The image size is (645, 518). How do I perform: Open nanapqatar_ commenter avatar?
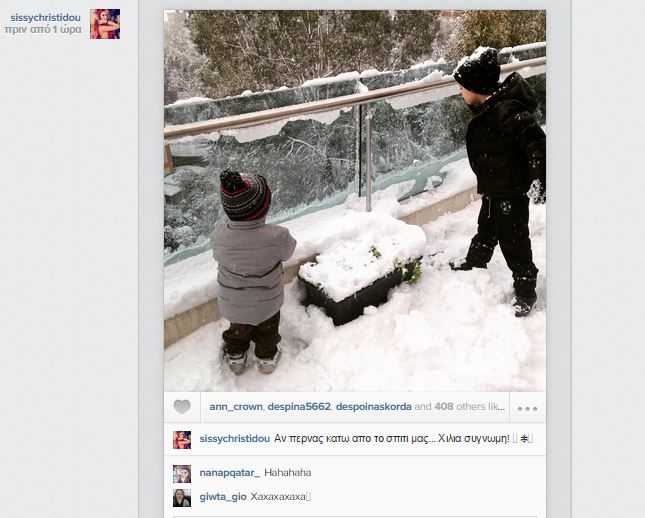(x=182, y=474)
